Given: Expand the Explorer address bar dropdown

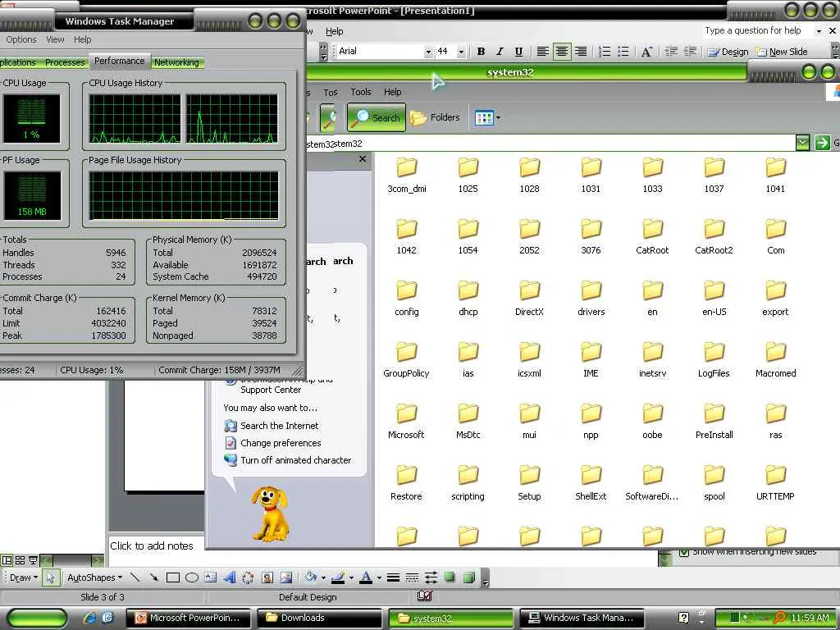Looking at the screenshot, I should pos(802,143).
